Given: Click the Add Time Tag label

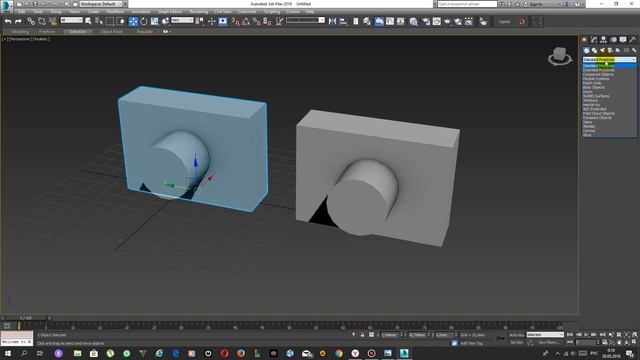Looking at the screenshot, I should click(x=471, y=343).
